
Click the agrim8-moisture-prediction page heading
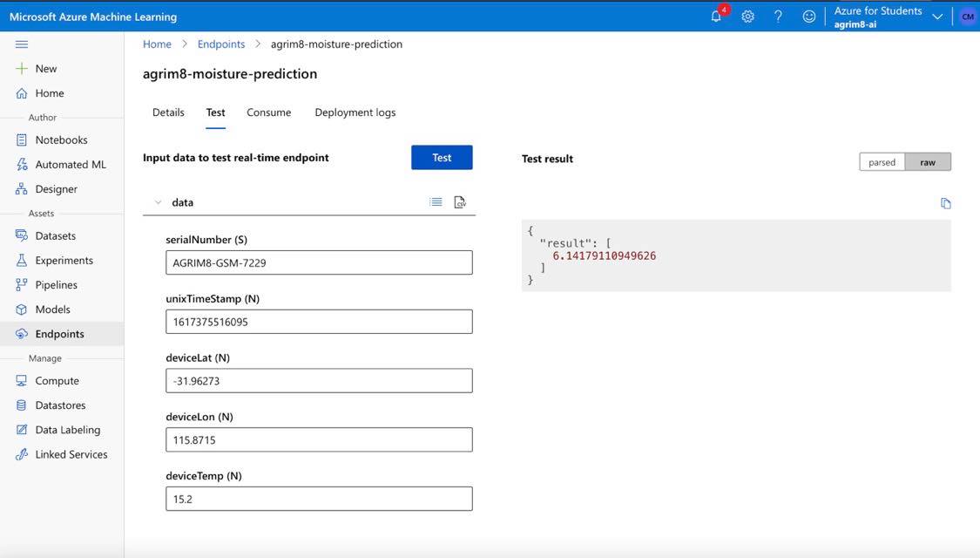230,74
